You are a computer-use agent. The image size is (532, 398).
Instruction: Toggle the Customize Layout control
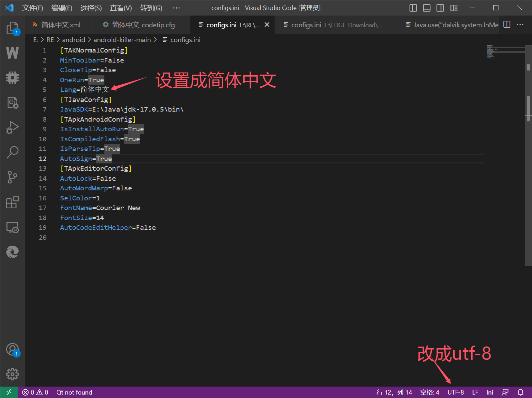[x=454, y=8]
